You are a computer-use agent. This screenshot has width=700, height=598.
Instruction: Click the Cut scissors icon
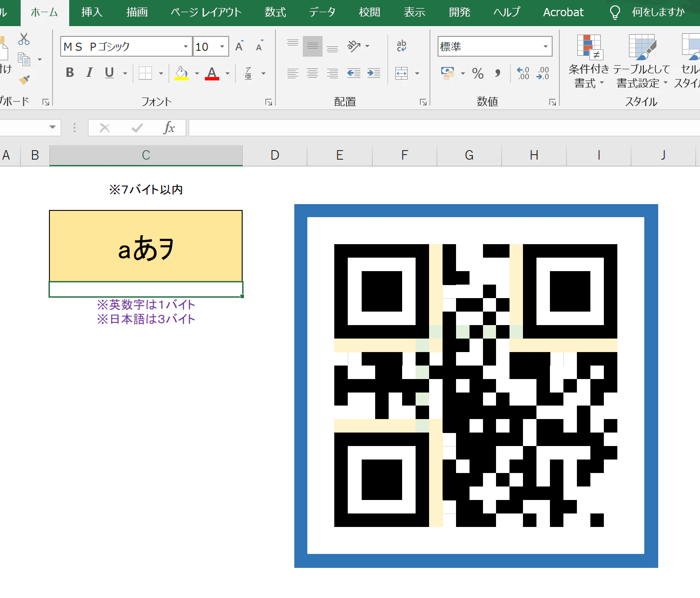pyautogui.click(x=24, y=39)
